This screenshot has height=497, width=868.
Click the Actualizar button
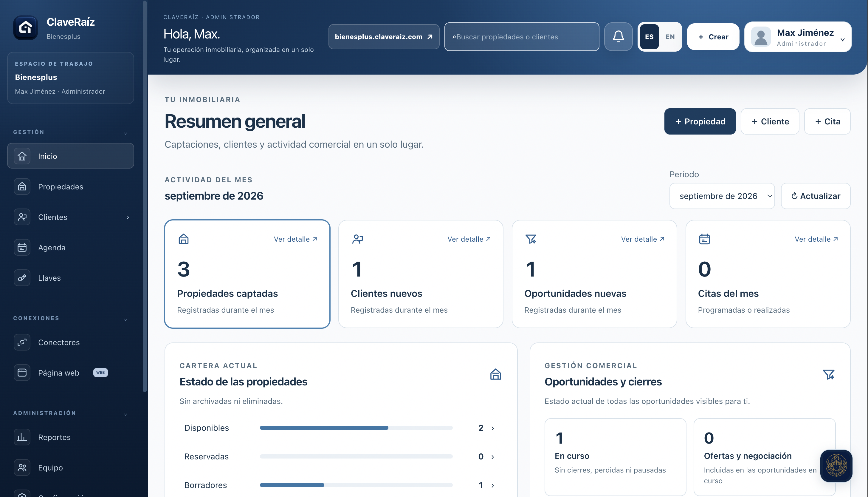click(x=816, y=196)
